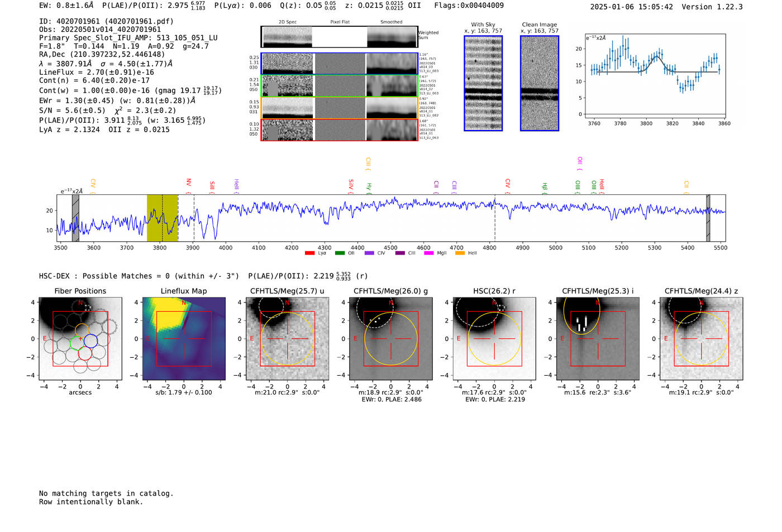Select the orange-bordered fiber 2D spectrum row
The image size is (782, 532).
pyautogui.click(x=340, y=108)
